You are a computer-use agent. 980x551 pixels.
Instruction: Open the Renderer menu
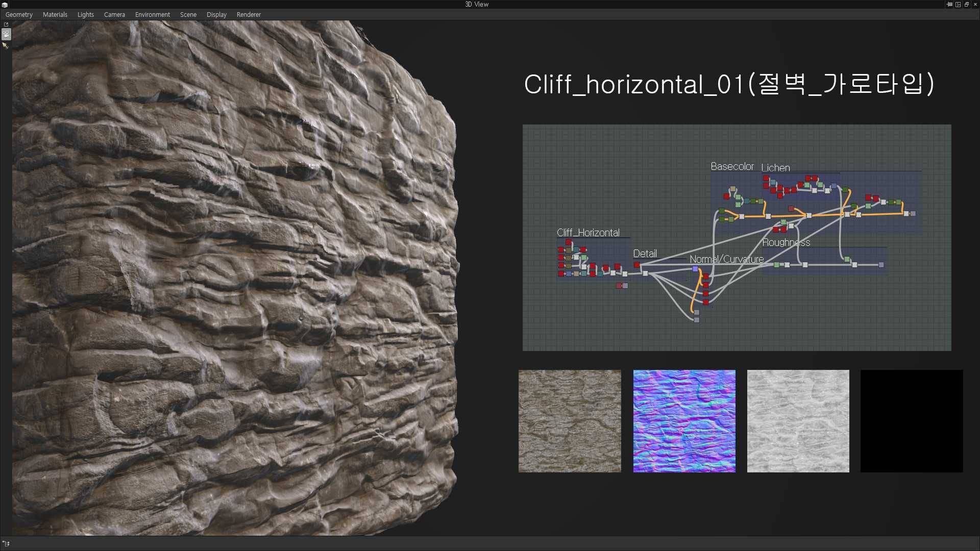[249, 15]
